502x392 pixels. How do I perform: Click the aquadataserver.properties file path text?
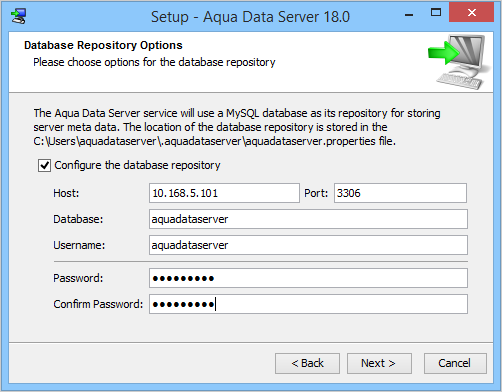point(214,141)
